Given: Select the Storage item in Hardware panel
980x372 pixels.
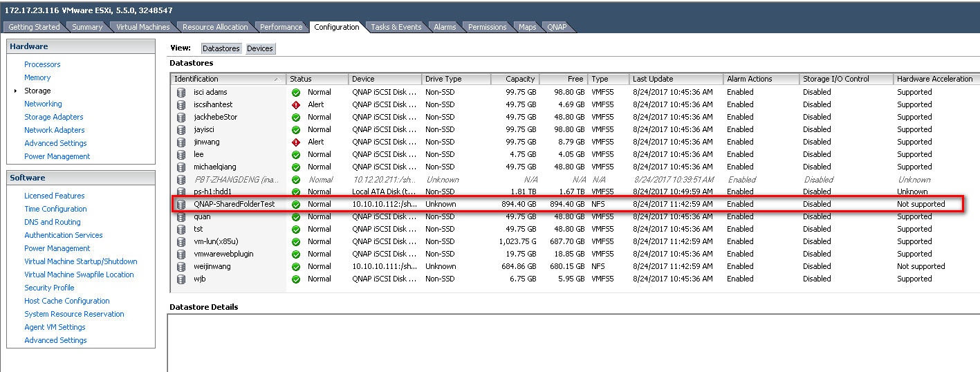Looking at the screenshot, I should (x=37, y=91).
